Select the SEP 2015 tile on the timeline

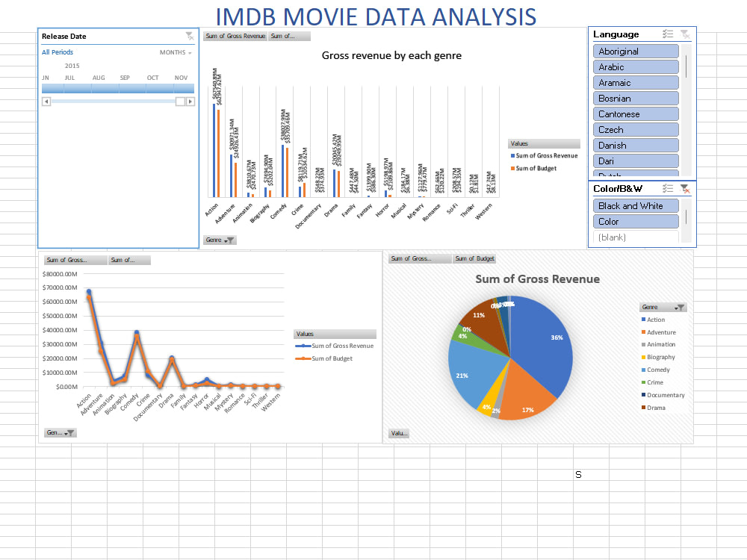pyautogui.click(x=125, y=87)
